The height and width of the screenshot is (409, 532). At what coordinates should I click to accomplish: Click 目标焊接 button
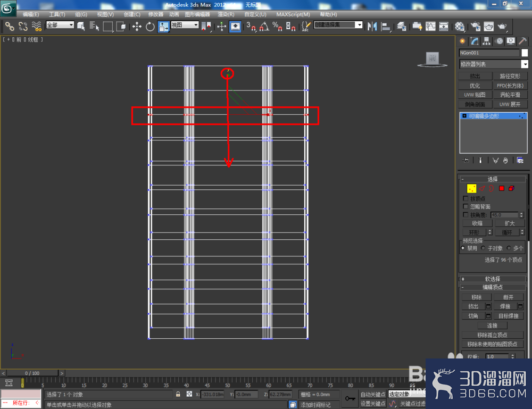point(509,316)
